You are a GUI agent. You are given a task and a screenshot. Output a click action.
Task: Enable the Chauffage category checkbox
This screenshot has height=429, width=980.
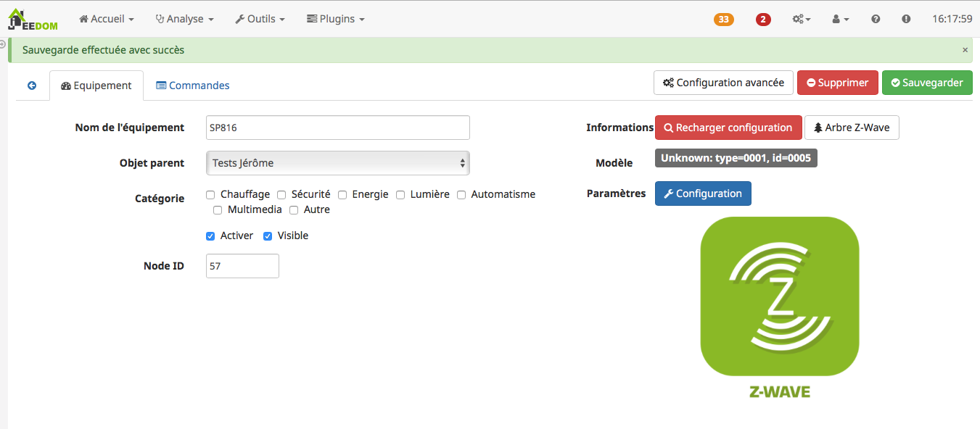[210, 195]
